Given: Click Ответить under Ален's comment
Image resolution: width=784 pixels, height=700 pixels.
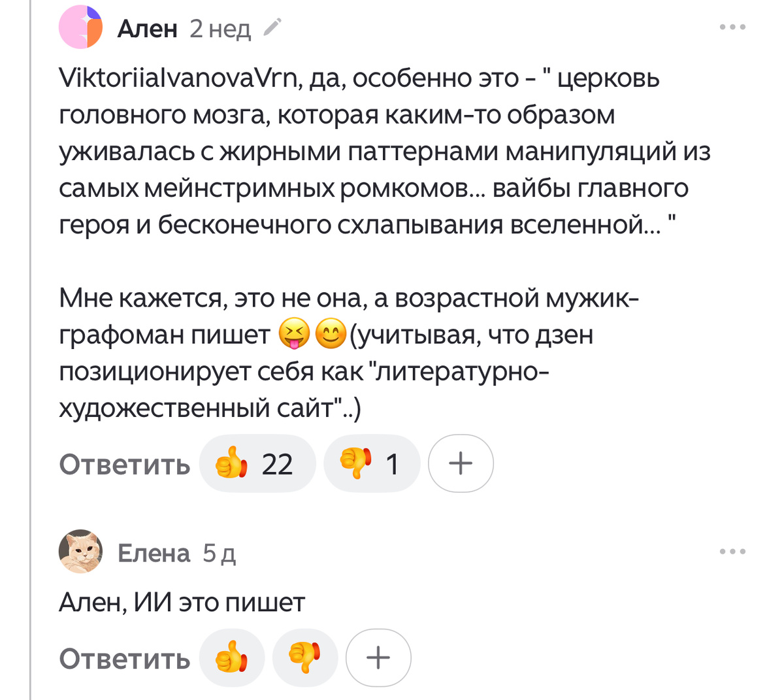Looking at the screenshot, I should click(x=124, y=464).
